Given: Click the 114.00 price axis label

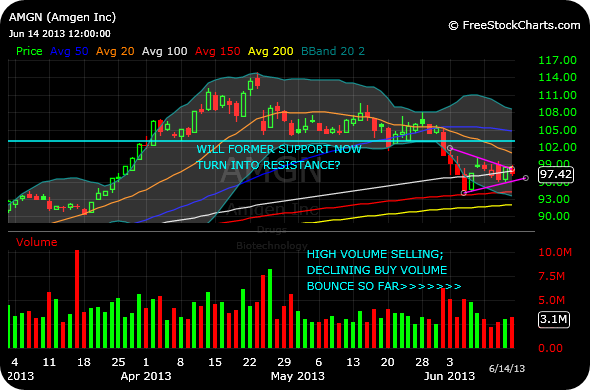Looking at the screenshot, I should (x=558, y=77).
